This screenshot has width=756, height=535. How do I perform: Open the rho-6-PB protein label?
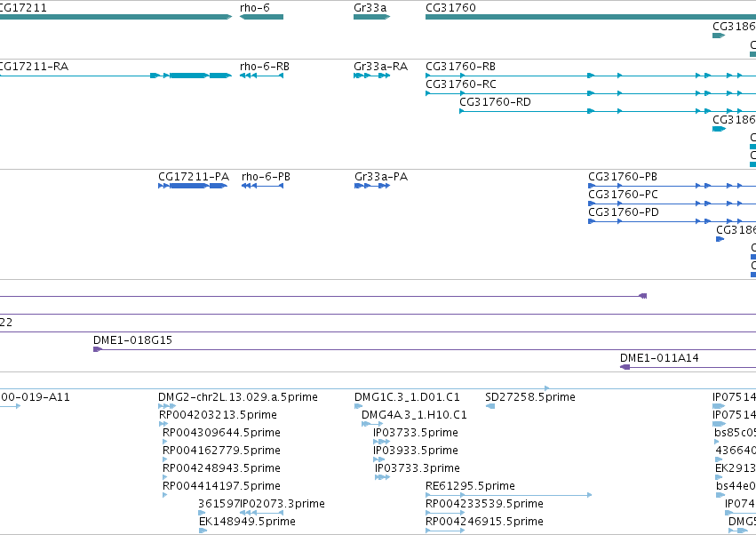click(x=266, y=177)
